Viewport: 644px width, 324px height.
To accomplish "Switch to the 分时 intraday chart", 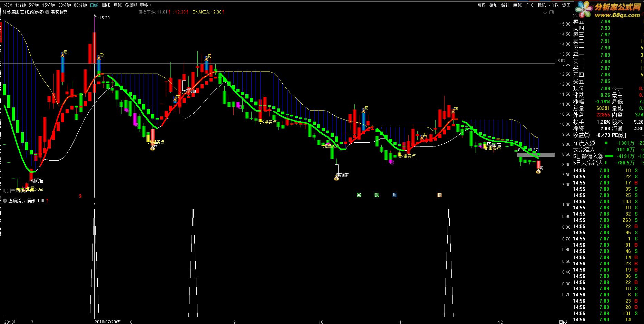I will tap(8, 5).
